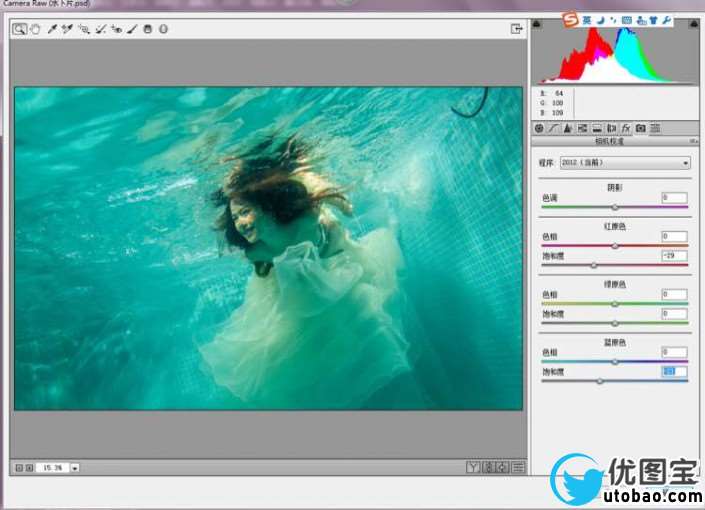Select the Radial Filter tool
This screenshot has height=510, width=705.
[164, 29]
